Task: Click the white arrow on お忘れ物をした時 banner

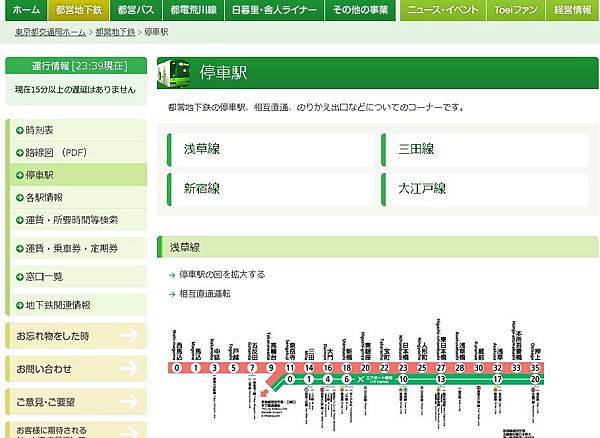Action: pyautogui.click(x=129, y=335)
